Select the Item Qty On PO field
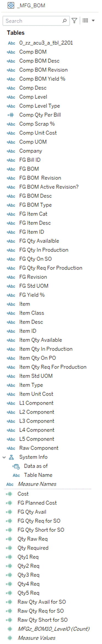102x644 pixels. coord(38,358)
